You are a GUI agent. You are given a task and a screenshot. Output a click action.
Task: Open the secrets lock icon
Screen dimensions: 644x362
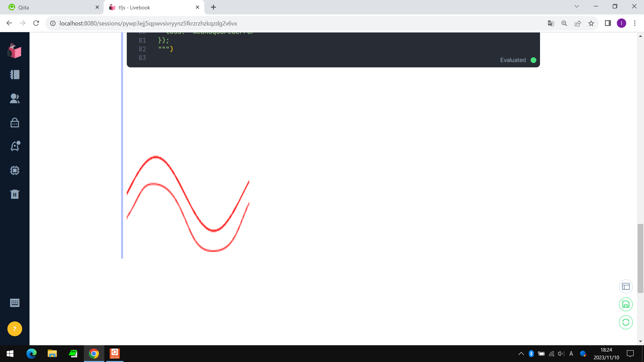click(15, 122)
